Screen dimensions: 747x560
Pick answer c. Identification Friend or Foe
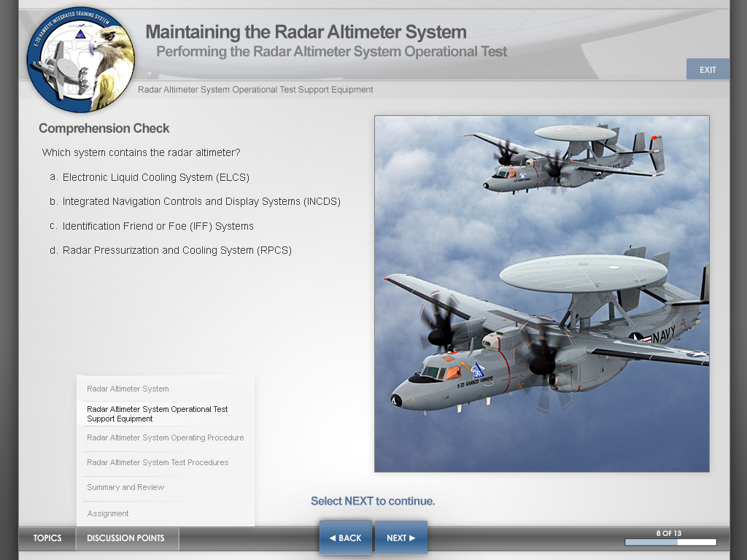tap(158, 226)
